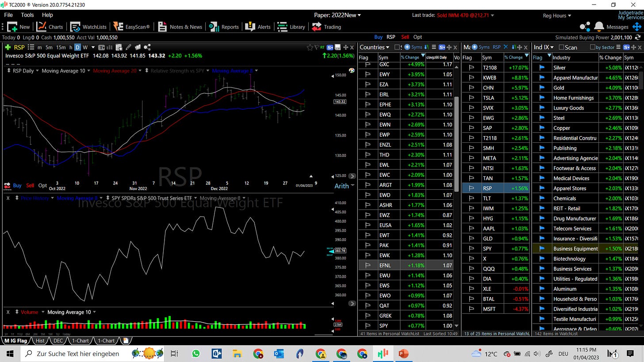Click the save disk icon on chart header

click(337, 47)
